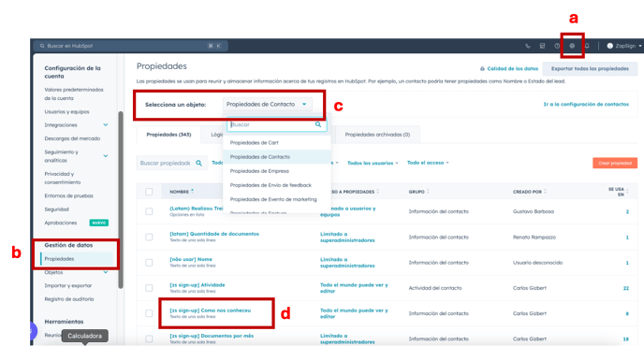Open Usuarios y equipos sidebar item
Viewport: 644px width, 346px height.
tap(66, 111)
